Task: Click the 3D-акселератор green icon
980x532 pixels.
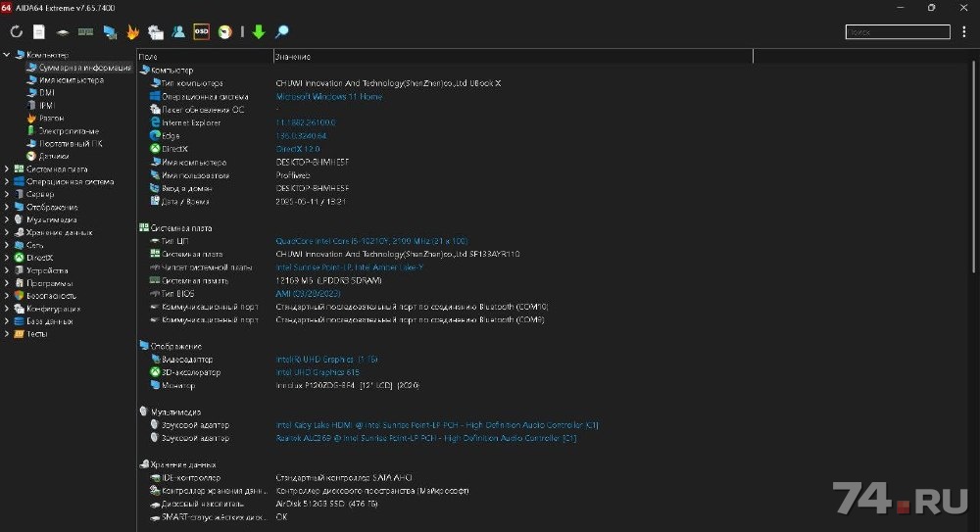Action: coord(155,371)
